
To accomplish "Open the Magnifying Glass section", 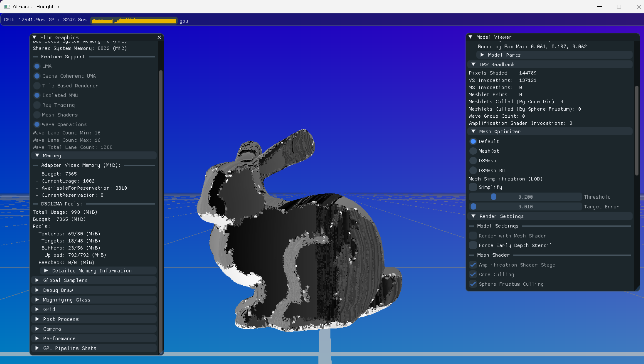I will (66, 300).
